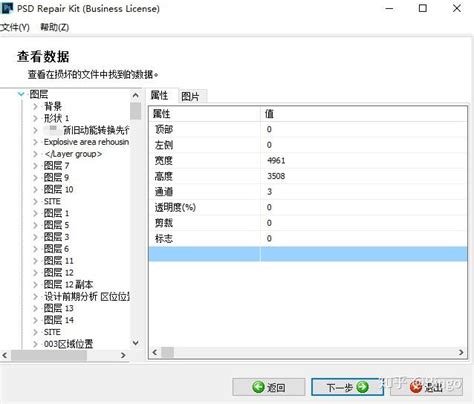The image size is (474, 404).
Task: Expand the Explosive area rehousin node
Action: pyautogui.click(x=35, y=142)
